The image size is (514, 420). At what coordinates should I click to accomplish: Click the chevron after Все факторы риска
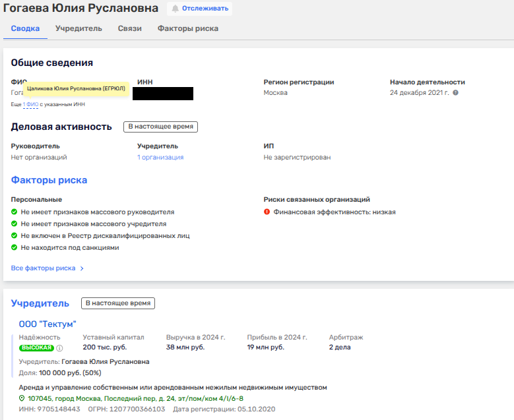(82, 269)
